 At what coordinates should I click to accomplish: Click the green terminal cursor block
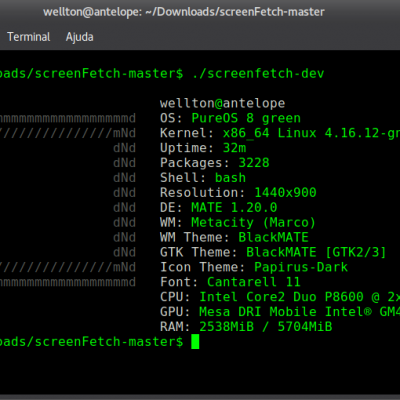click(195, 342)
